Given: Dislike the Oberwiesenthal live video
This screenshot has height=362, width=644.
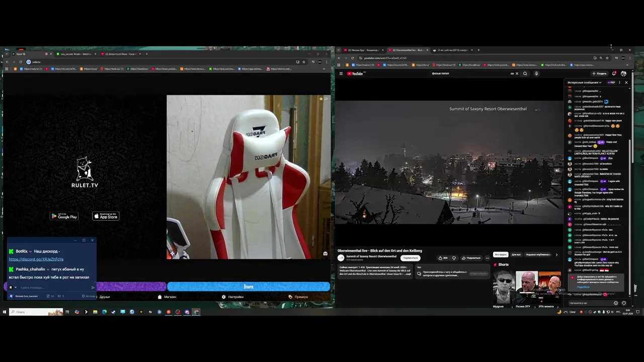Looking at the screenshot, I should [454, 258].
